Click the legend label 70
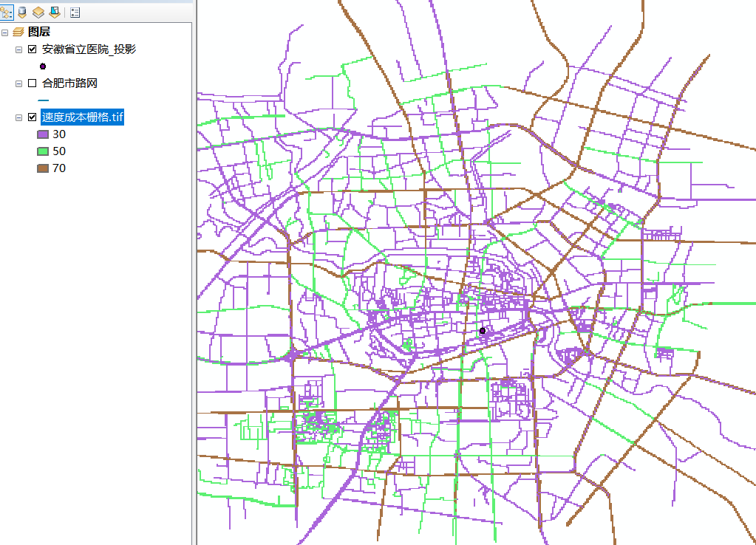The height and width of the screenshot is (545, 756). click(59, 168)
